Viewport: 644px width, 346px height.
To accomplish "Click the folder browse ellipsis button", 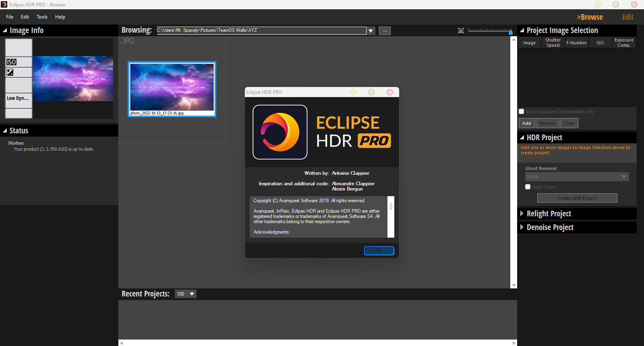I will (385, 31).
